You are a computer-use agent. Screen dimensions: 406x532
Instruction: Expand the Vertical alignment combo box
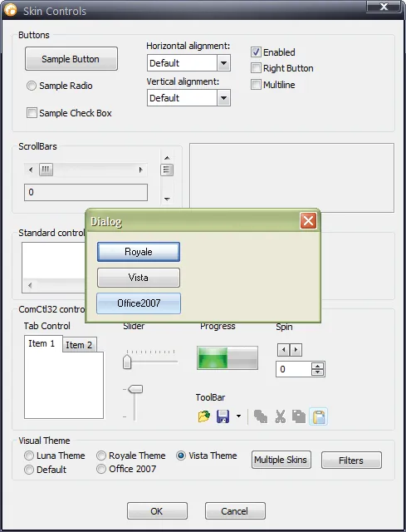pos(223,98)
